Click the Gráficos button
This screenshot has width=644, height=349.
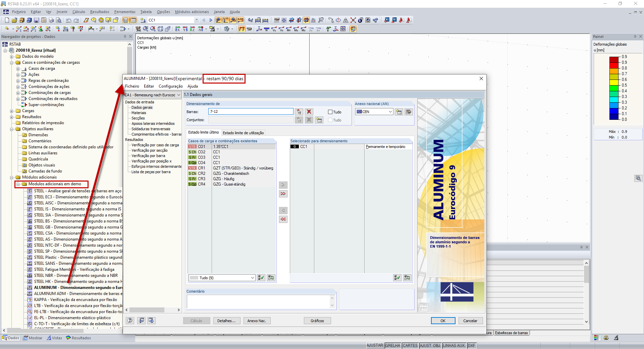click(x=317, y=321)
